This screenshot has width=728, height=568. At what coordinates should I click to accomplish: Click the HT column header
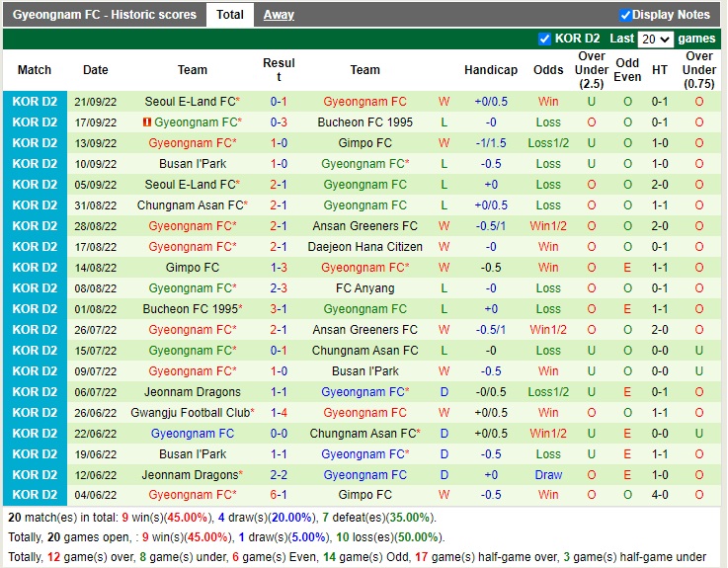[x=660, y=70]
